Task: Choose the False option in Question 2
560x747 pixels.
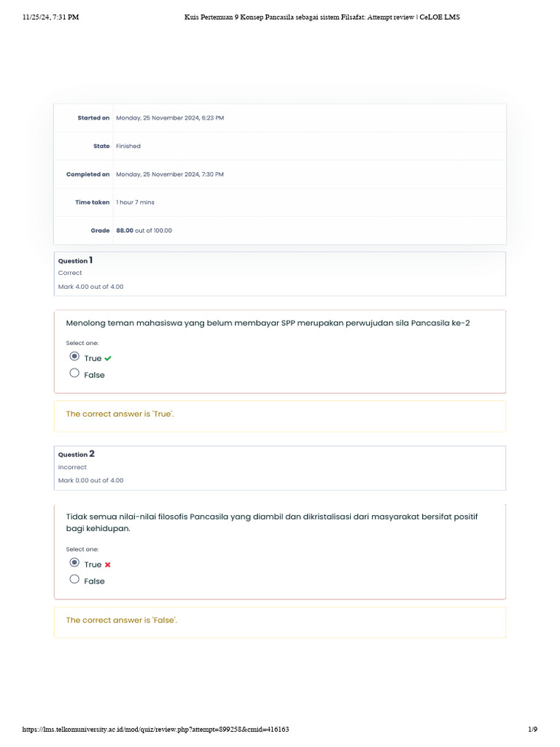Action: (x=74, y=580)
